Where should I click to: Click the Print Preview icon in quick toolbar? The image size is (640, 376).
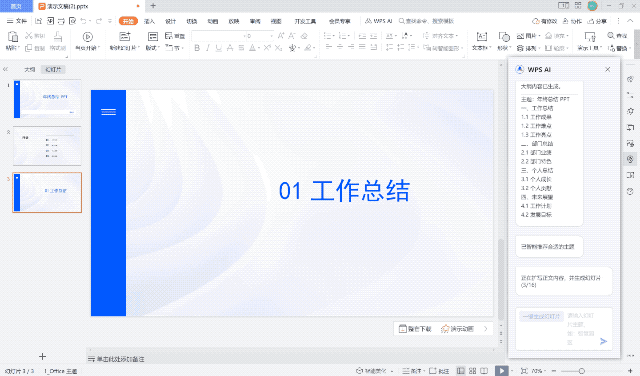72,21
